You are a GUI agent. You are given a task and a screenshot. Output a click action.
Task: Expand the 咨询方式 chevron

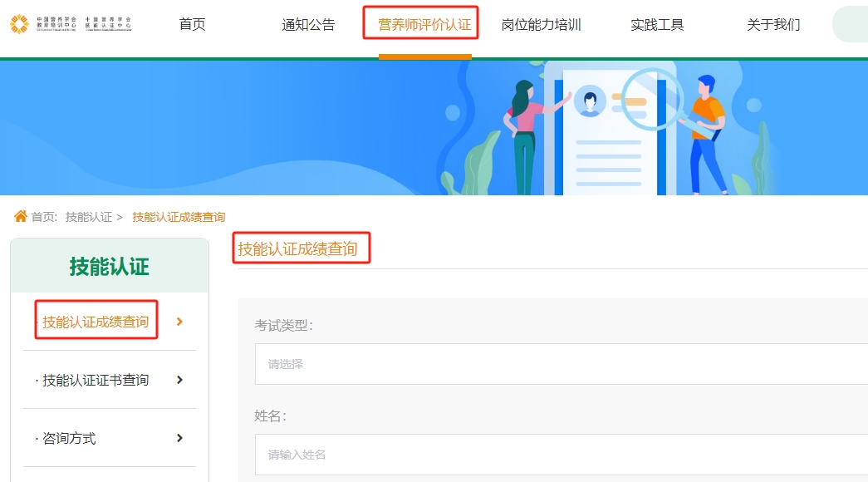179,438
